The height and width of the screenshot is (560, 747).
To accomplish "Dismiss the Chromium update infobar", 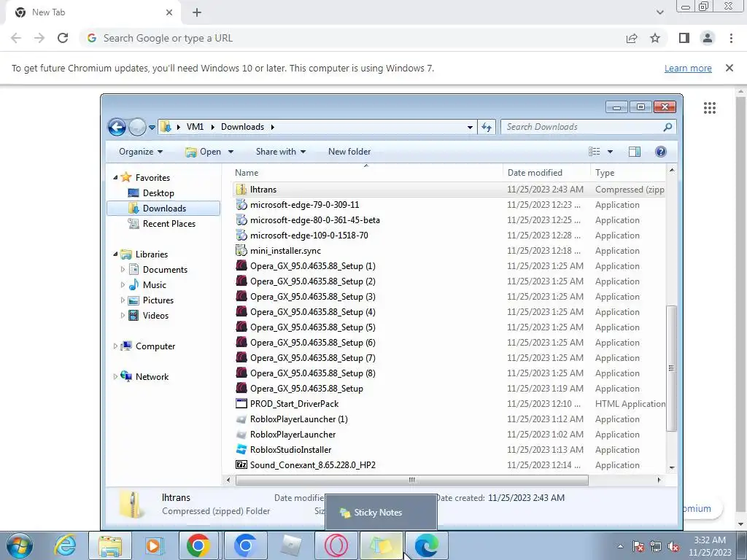I will point(729,68).
